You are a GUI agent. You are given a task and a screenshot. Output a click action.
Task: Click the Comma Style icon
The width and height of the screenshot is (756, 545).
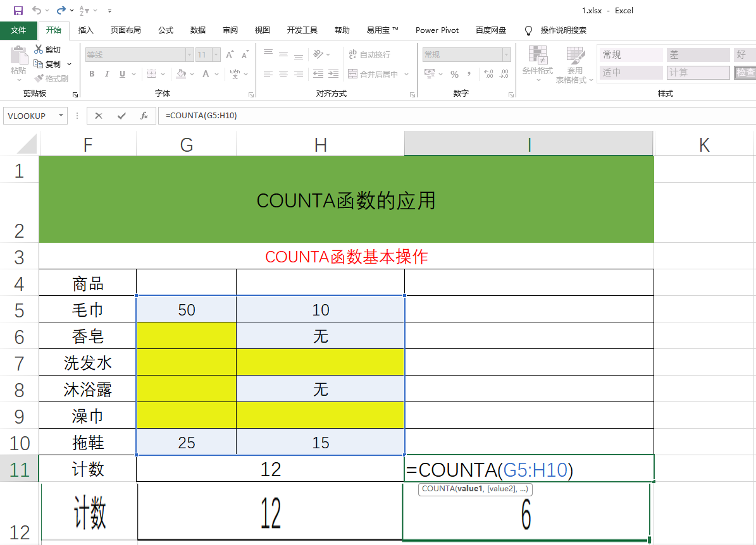tap(469, 73)
